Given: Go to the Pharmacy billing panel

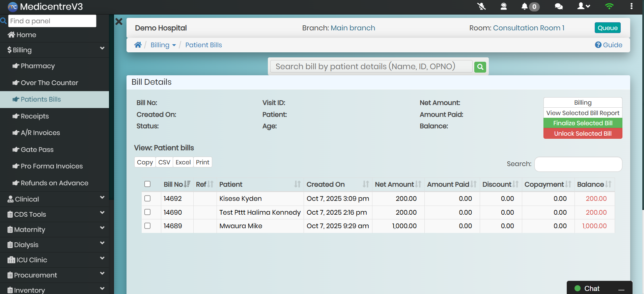Looking at the screenshot, I should coord(37,66).
